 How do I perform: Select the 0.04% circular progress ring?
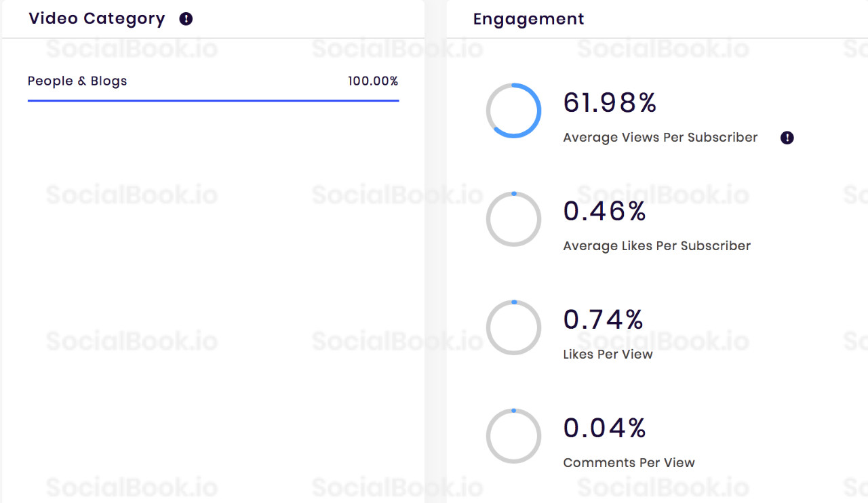click(x=513, y=436)
